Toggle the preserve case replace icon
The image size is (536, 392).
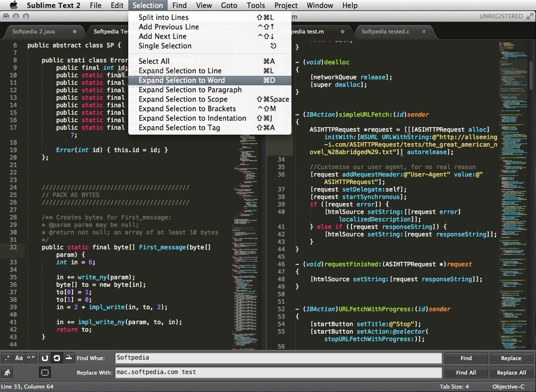pyautogui.click(x=7, y=373)
